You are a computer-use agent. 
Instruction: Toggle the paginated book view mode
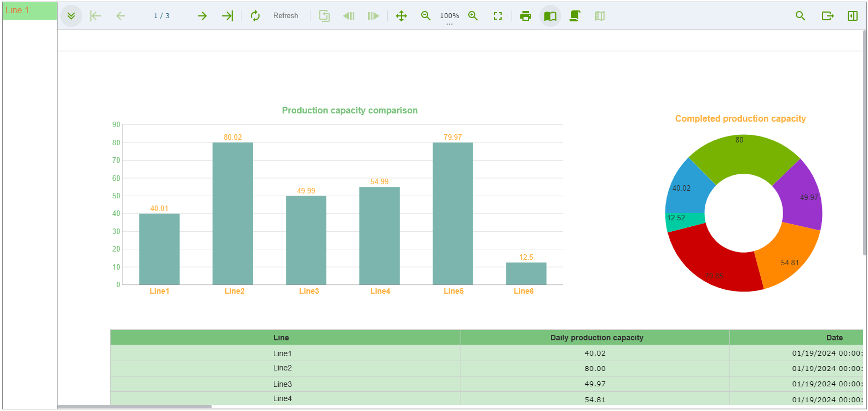tap(550, 16)
